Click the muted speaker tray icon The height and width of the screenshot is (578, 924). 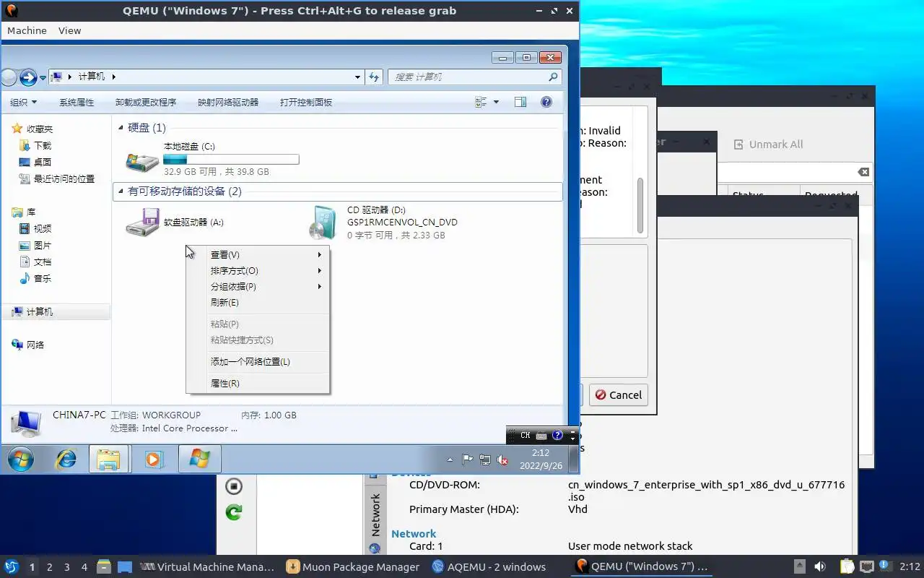point(502,460)
